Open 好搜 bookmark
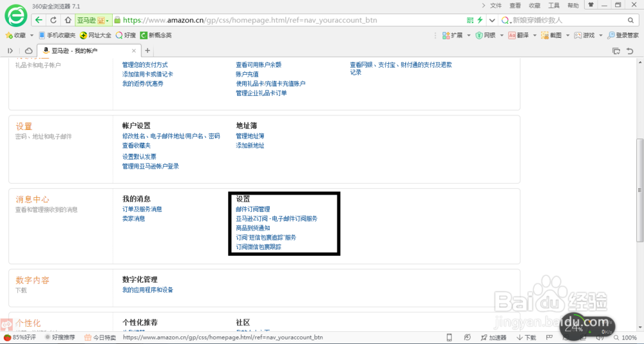 point(126,35)
